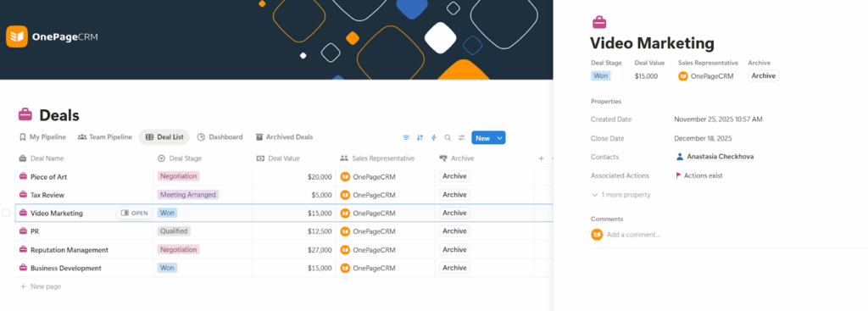Screen dimensions: 868x311
Task: Click the red flag icon beside Actions exist
Action: point(679,175)
